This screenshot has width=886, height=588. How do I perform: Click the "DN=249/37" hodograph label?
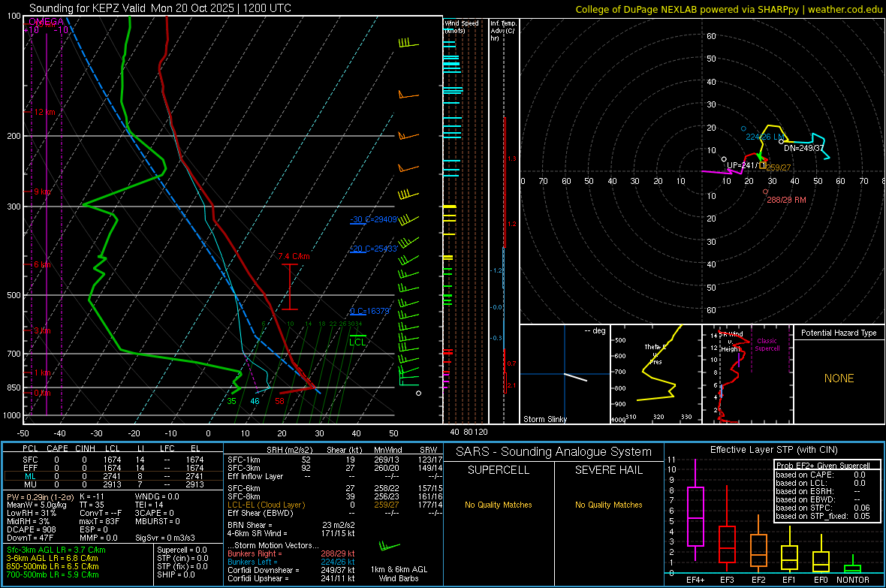point(803,148)
